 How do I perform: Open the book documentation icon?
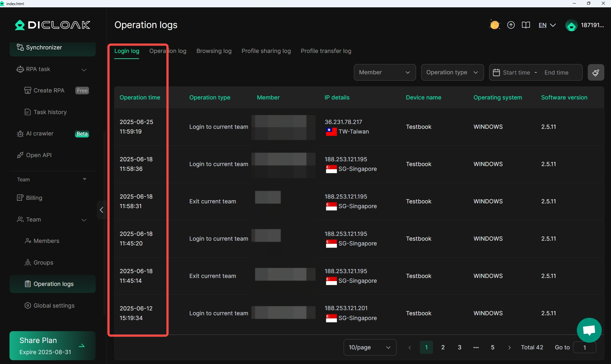526,25
